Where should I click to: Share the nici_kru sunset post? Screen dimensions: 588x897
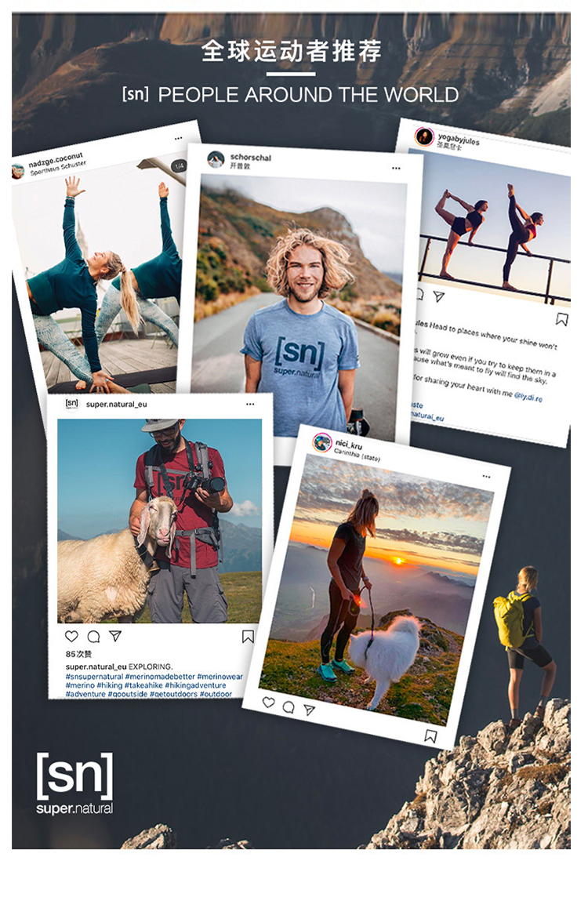point(310,710)
